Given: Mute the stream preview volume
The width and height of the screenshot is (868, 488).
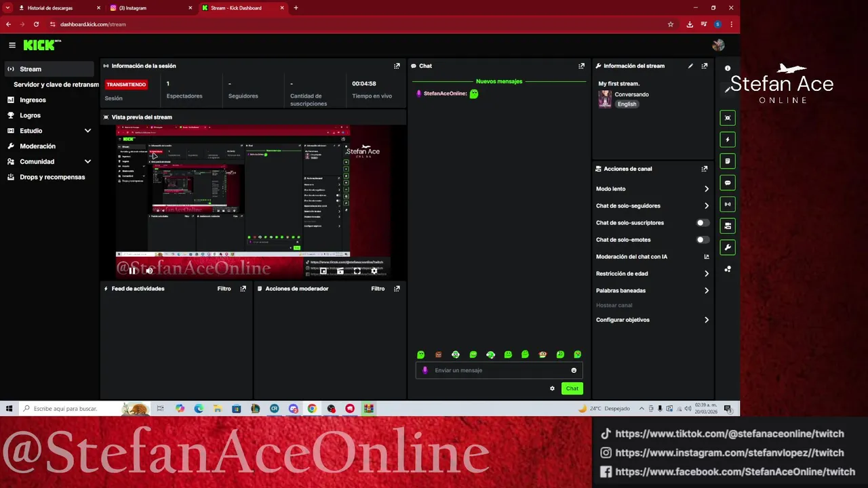Looking at the screenshot, I should coord(149,271).
